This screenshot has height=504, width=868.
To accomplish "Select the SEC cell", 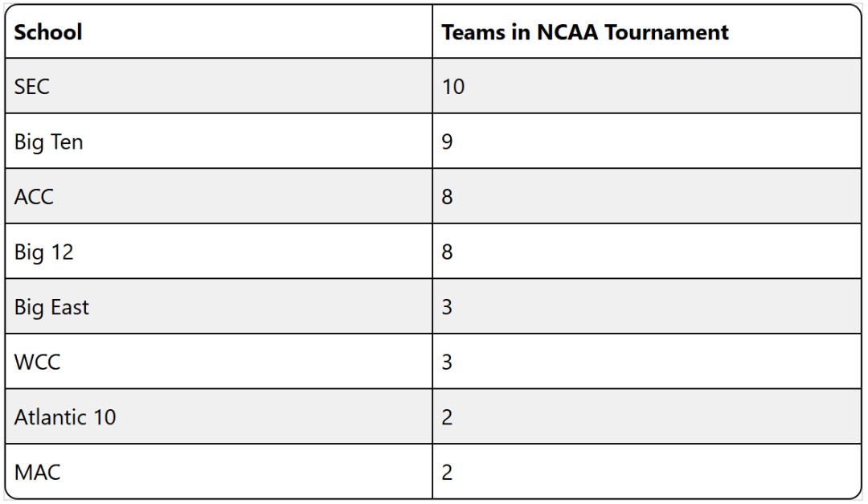I will pyautogui.click(x=32, y=86).
